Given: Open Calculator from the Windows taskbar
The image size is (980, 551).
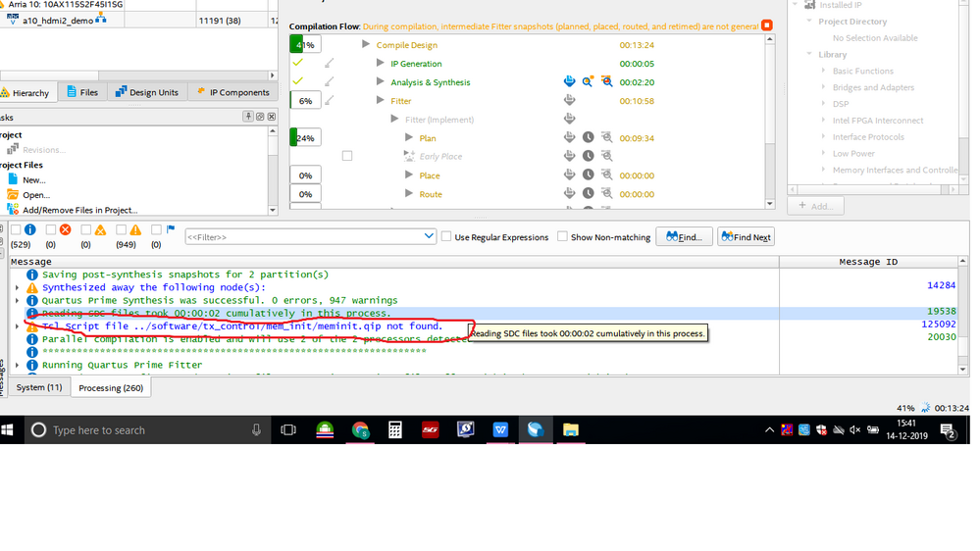Looking at the screenshot, I should [x=394, y=429].
